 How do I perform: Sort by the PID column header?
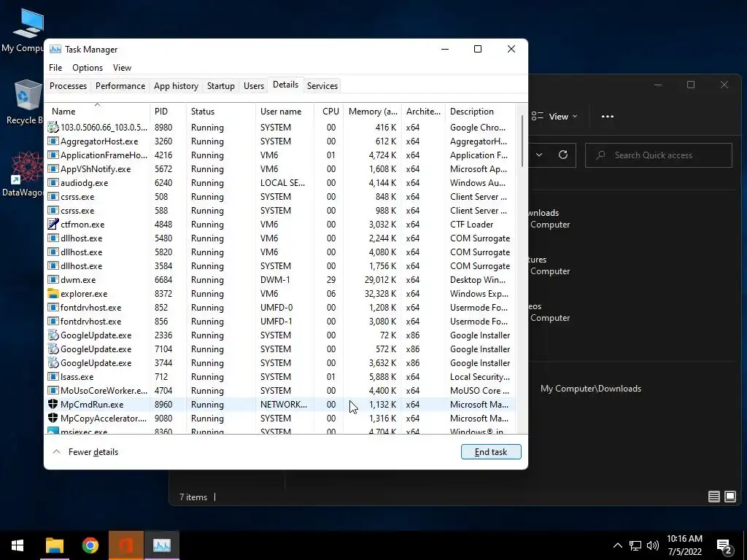coord(169,112)
